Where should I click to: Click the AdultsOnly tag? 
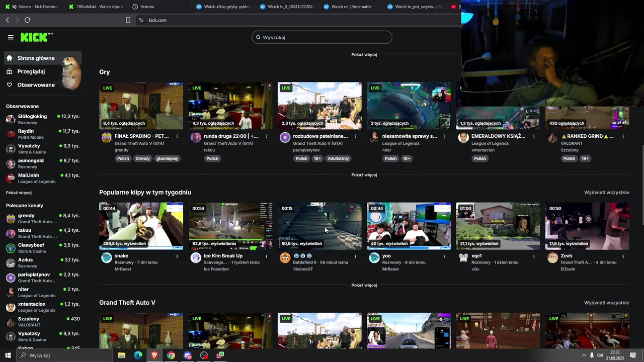[338, 158]
